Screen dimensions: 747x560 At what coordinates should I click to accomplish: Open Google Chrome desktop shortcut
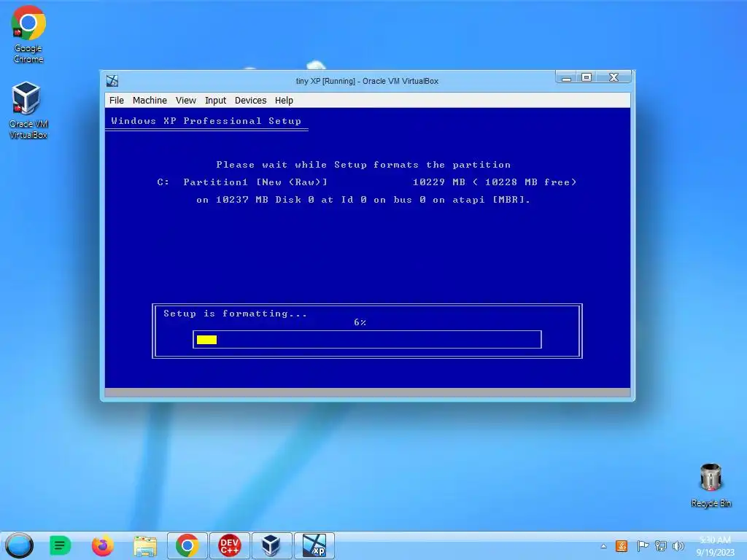[x=28, y=34]
